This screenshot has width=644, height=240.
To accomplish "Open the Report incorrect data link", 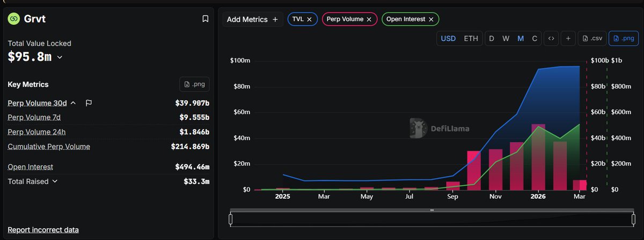I will [x=43, y=230].
